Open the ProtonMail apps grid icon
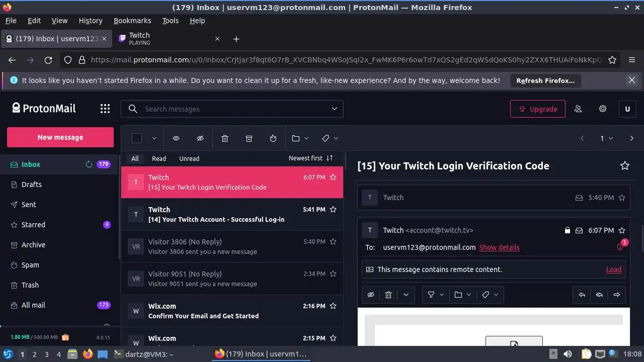This screenshot has height=362, width=644. (x=105, y=109)
